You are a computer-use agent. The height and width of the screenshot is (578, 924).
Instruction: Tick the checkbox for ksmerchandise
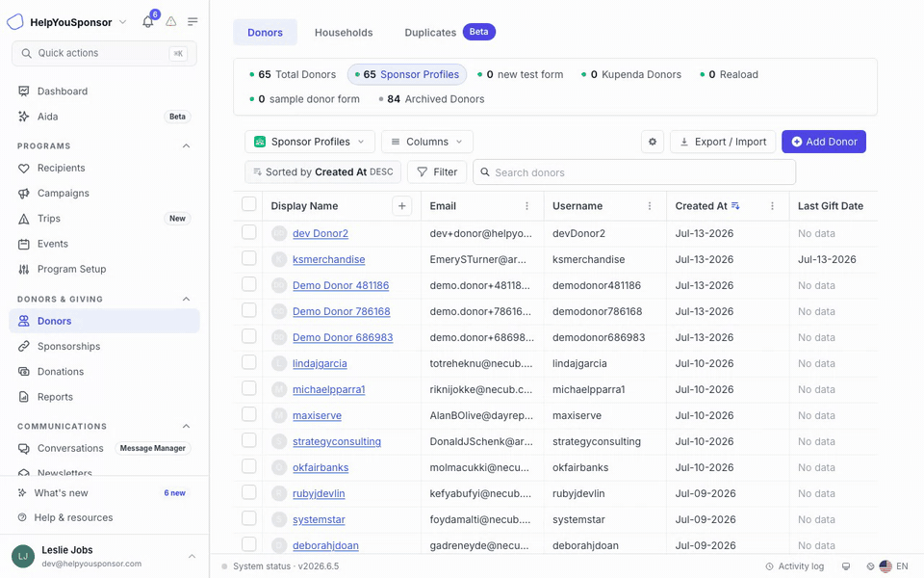click(248, 258)
